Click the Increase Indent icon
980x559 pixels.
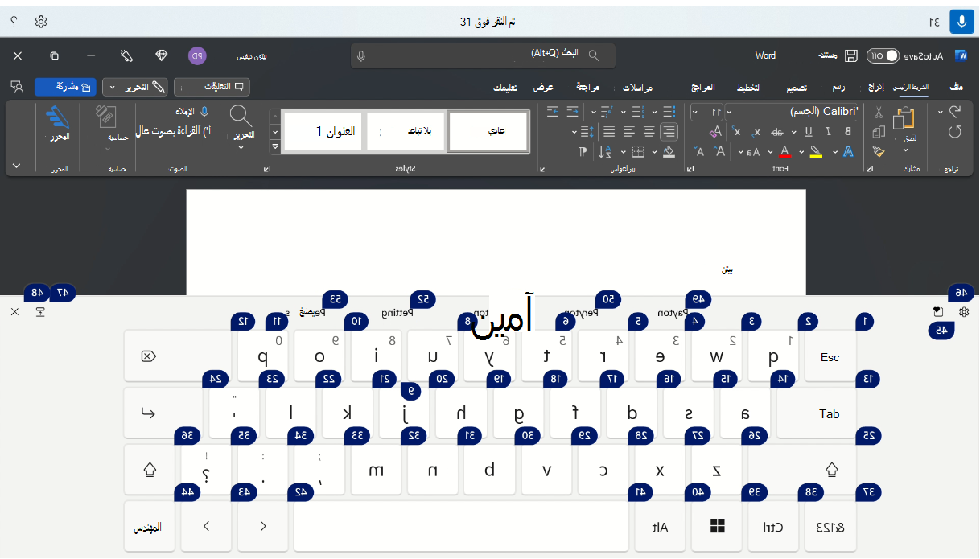pyautogui.click(x=553, y=111)
